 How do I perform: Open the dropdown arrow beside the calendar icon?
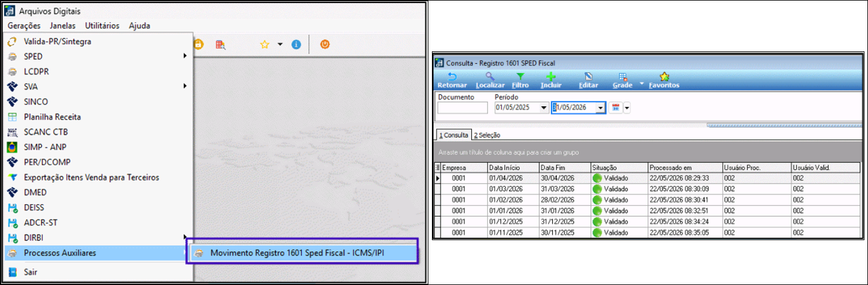click(x=627, y=108)
